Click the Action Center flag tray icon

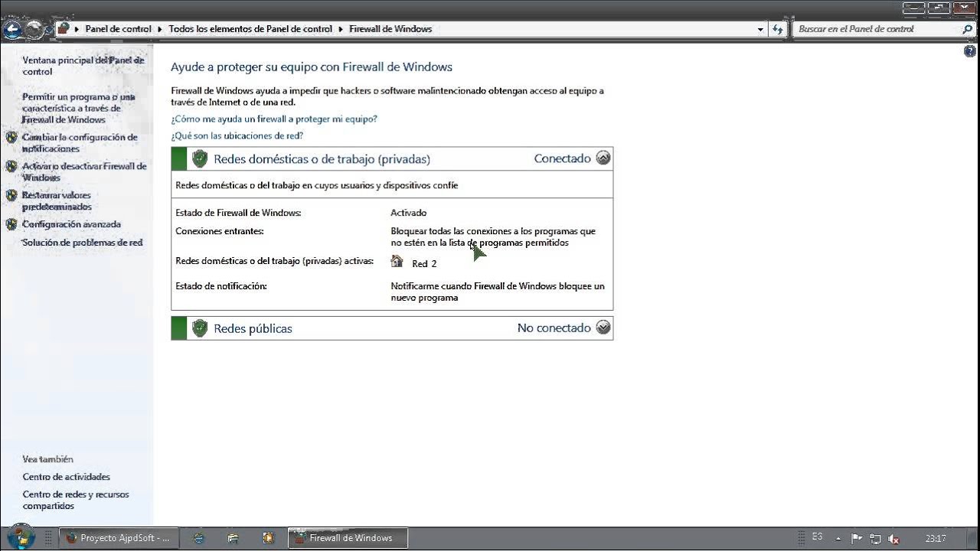[857, 539]
